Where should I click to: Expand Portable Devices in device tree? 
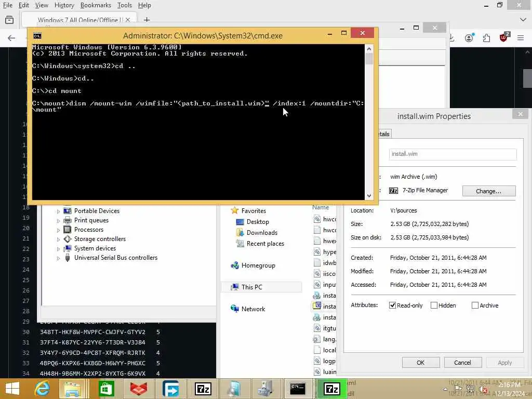click(x=58, y=211)
